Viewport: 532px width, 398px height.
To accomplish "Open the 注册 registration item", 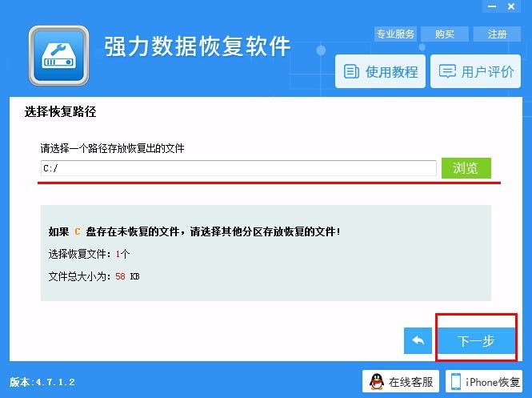I will 497,34.
